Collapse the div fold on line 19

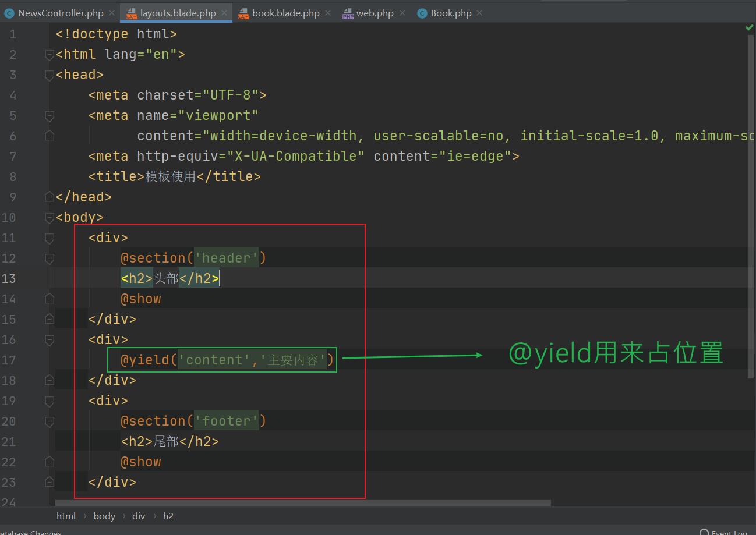point(50,401)
